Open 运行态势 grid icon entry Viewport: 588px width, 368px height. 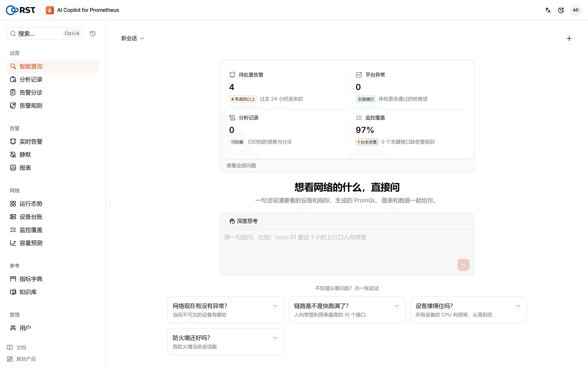coord(53,204)
